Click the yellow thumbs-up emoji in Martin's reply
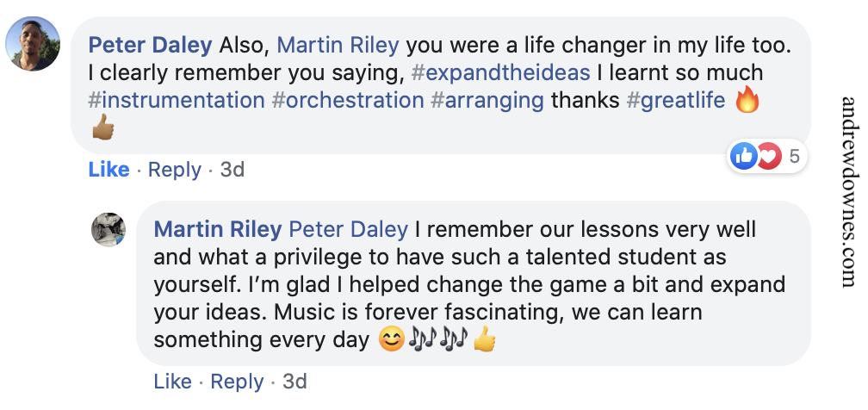The height and width of the screenshot is (410, 868). pos(485,340)
